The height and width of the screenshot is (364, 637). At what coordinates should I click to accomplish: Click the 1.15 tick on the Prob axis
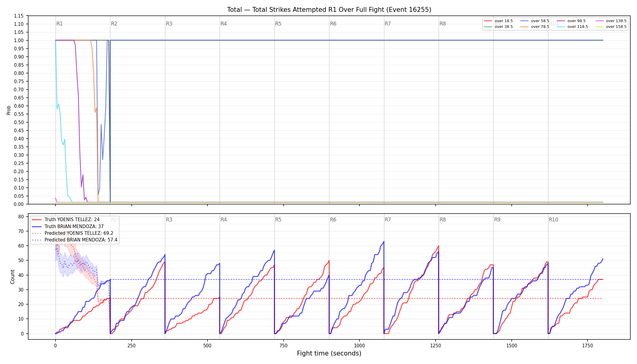19,16
